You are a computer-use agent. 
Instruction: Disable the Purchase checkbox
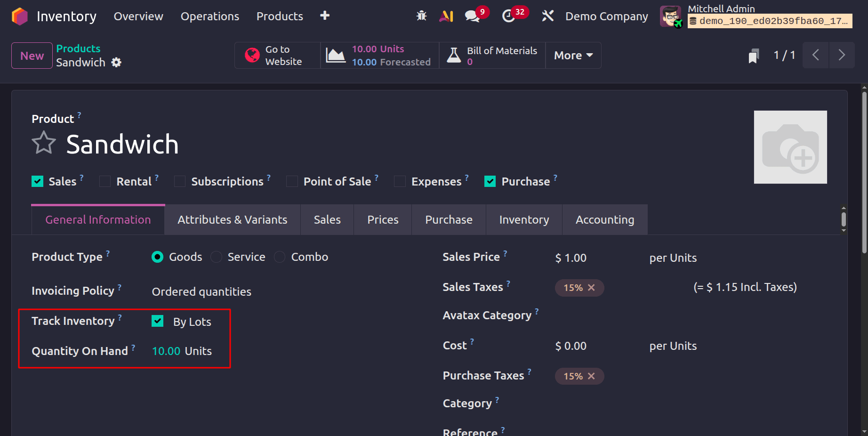pyautogui.click(x=490, y=181)
